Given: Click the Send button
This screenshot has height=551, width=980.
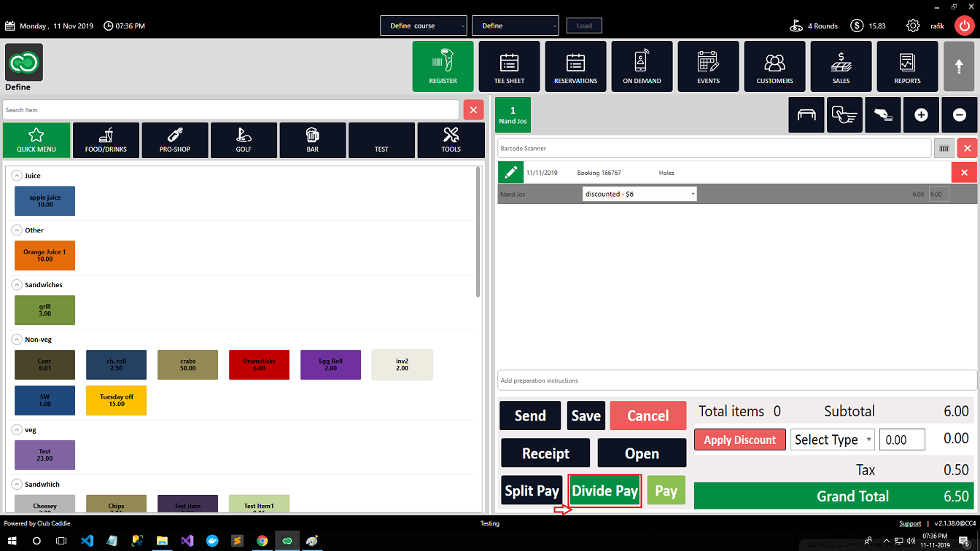Looking at the screenshot, I should pyautogui.click(x=530, y=415).
